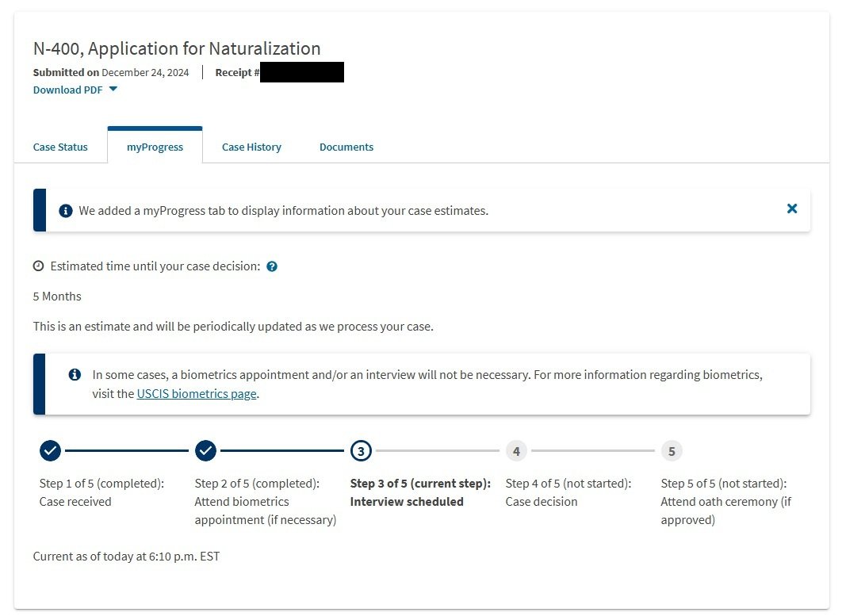Click the Step 1 completed checkmark circle
The width and height of the screenshot is (842, 616).
(50, 451)
